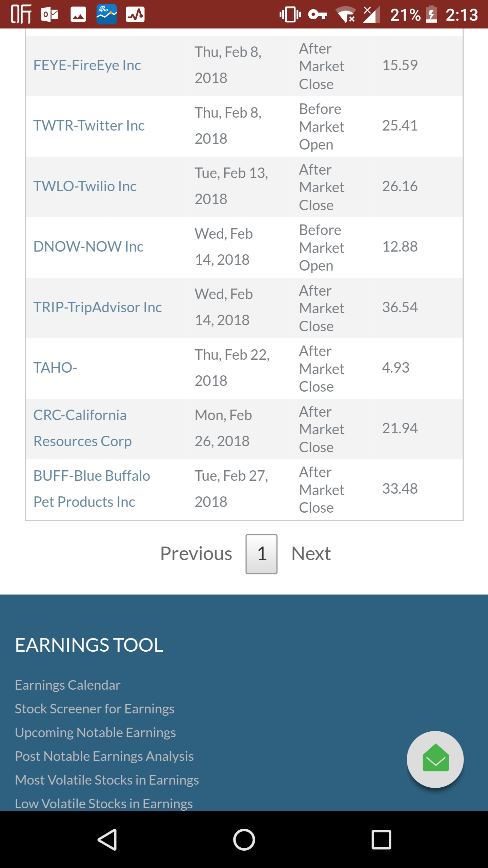Open TRIP-TripAdvisor Inc stock link
This screenshot has width=488, height=868.
[98, 308]
